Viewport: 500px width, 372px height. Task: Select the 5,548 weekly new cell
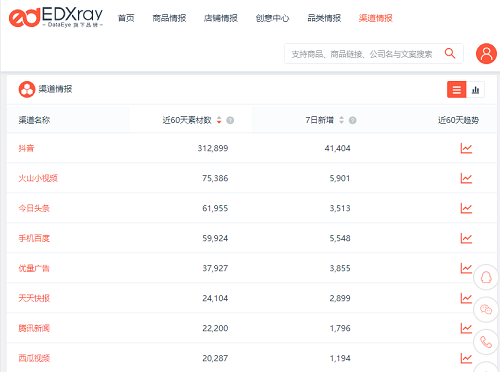[x=340, y=238]
